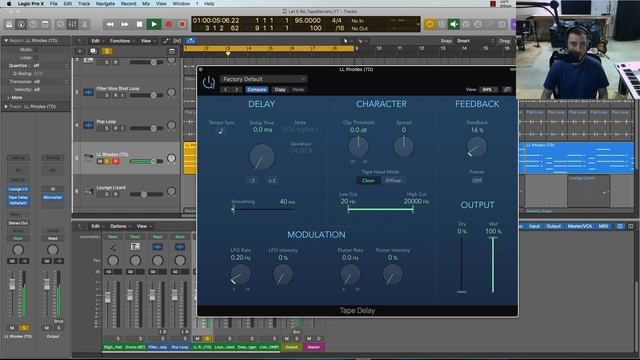Toggle the yellow Cycle mode button
Viewport: 640px width, 360px height.
(x=430, y=24)
